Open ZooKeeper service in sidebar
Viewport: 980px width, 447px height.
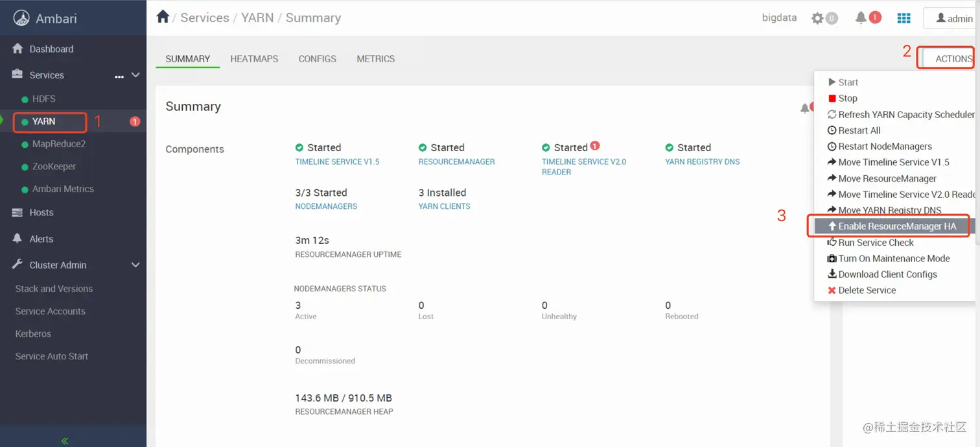[x=54, y=167]
